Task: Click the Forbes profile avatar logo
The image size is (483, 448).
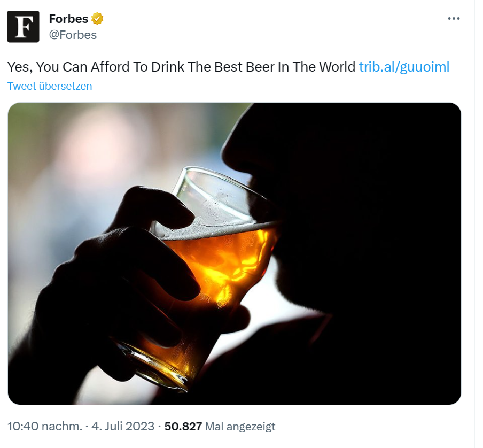Action: pyautogui.click(x=23, y=26)
